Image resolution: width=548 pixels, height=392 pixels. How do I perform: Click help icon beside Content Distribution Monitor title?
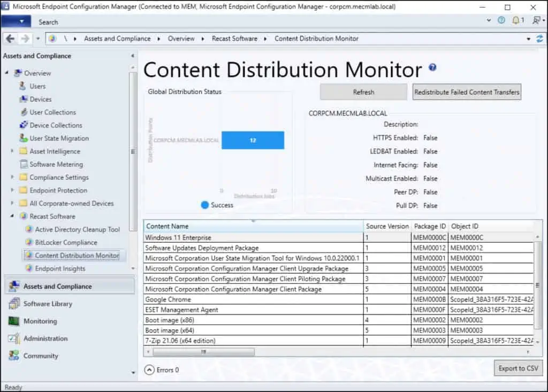pos(432,67)
